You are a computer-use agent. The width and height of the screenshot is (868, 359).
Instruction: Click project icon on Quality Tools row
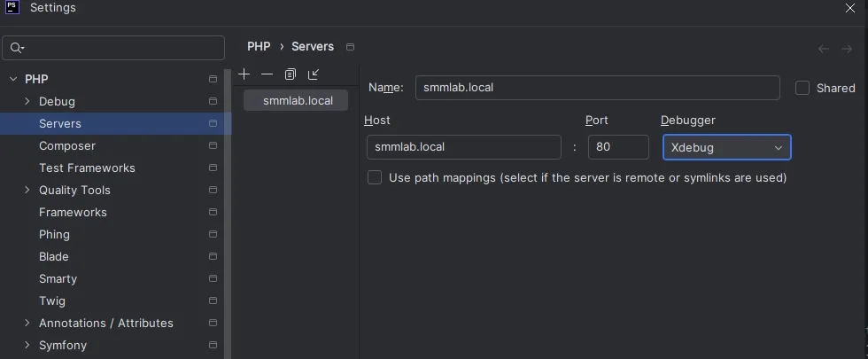coord(213,190)
